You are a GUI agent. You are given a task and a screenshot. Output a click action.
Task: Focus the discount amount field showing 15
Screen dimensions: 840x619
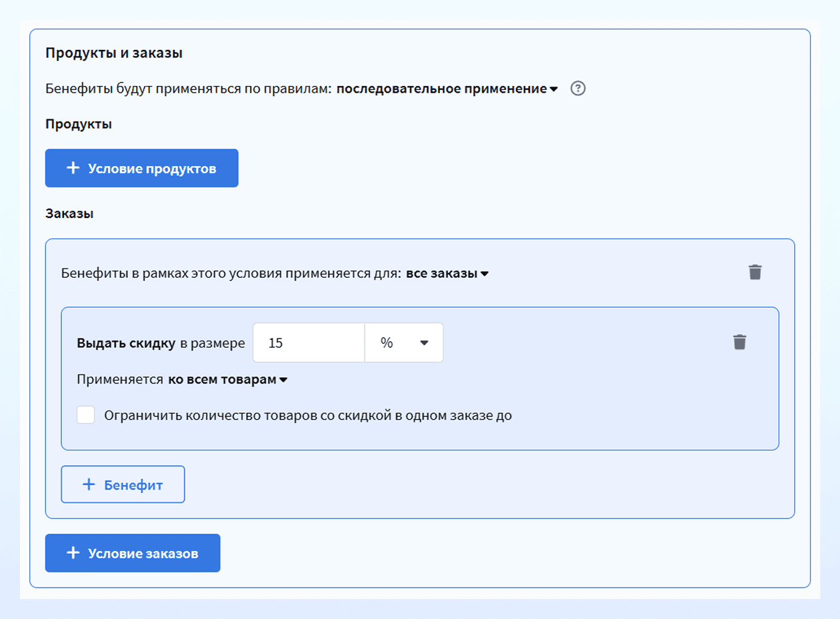pos(309,342)
